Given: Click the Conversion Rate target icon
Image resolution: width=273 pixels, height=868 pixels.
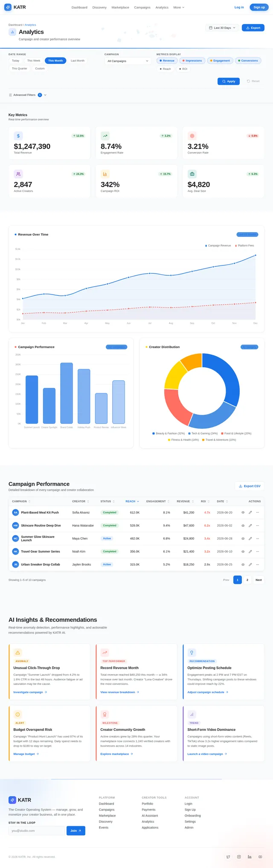Looking at the screenshot, I should point(192,136).
